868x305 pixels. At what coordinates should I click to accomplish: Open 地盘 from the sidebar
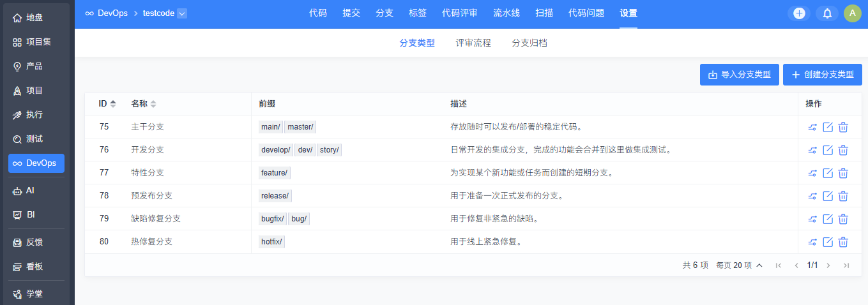[36, 18]
